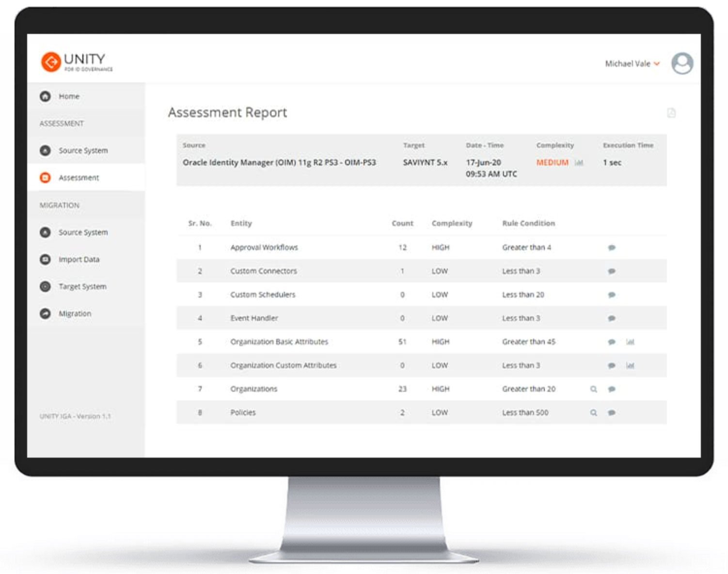Open Migration in the sidebar
The height and width of the screenshot is (574, 728).
(75, 314)
